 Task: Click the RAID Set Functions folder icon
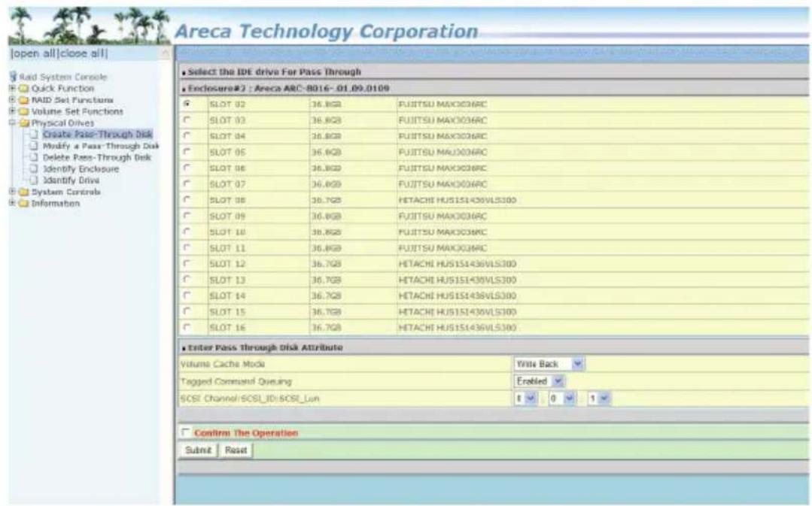(24, 100)
